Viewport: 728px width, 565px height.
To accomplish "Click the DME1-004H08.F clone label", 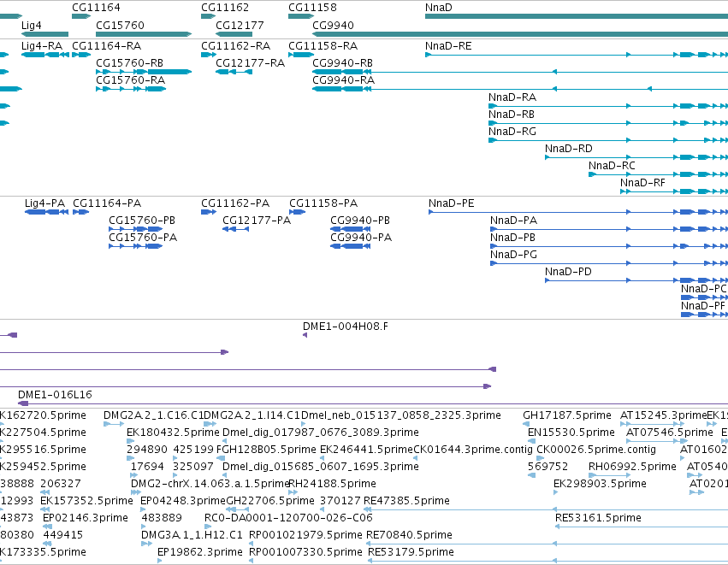I will pos(346,327).
